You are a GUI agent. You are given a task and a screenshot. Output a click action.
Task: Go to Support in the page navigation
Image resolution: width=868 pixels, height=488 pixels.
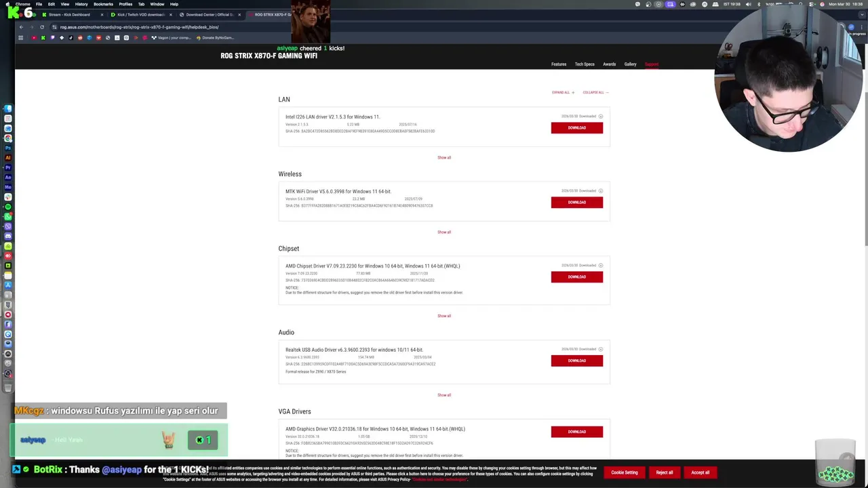pos(652,64)
